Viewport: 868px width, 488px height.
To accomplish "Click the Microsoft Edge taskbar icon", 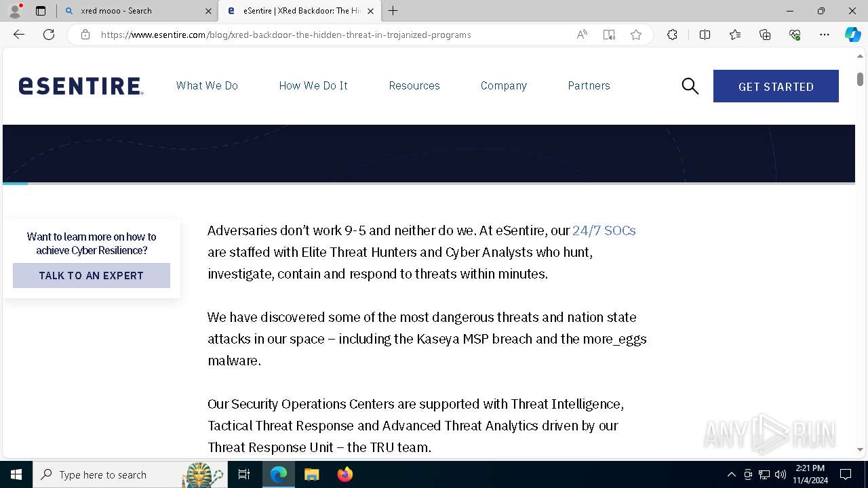I will click(279, 474).
